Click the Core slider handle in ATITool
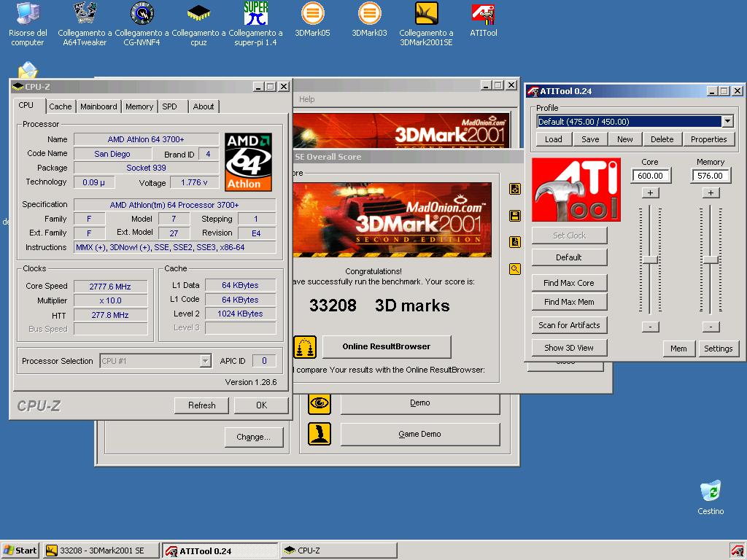 click(x=650, y=260)
